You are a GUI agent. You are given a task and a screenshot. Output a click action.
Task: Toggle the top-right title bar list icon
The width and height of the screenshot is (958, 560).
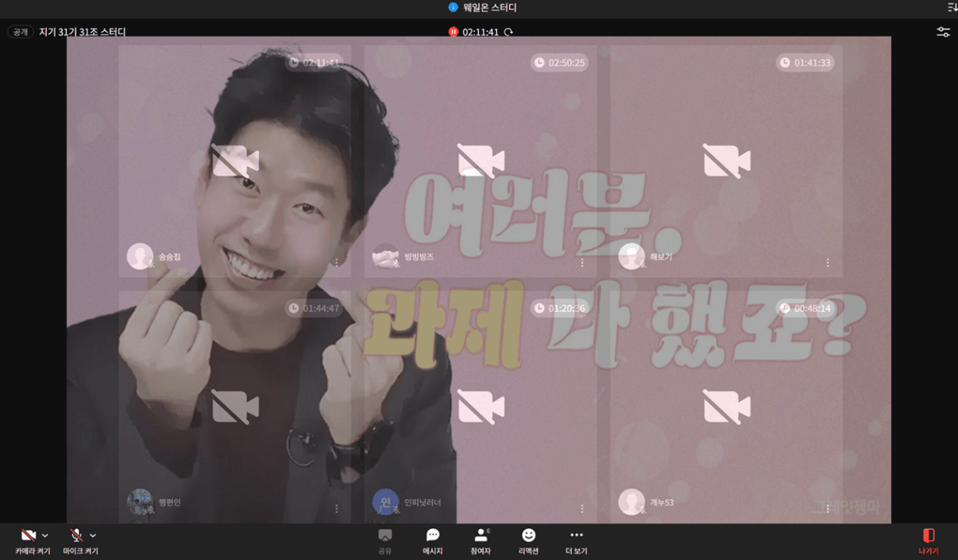pos(951,7)
